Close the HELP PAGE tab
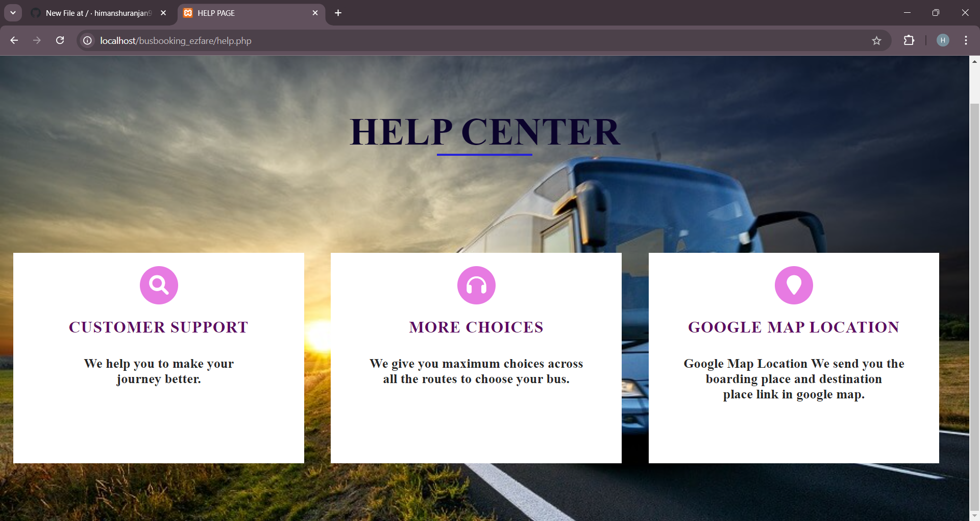Image resolution: width=980 pixels, height=521 pixels. [x=315, y=13]
